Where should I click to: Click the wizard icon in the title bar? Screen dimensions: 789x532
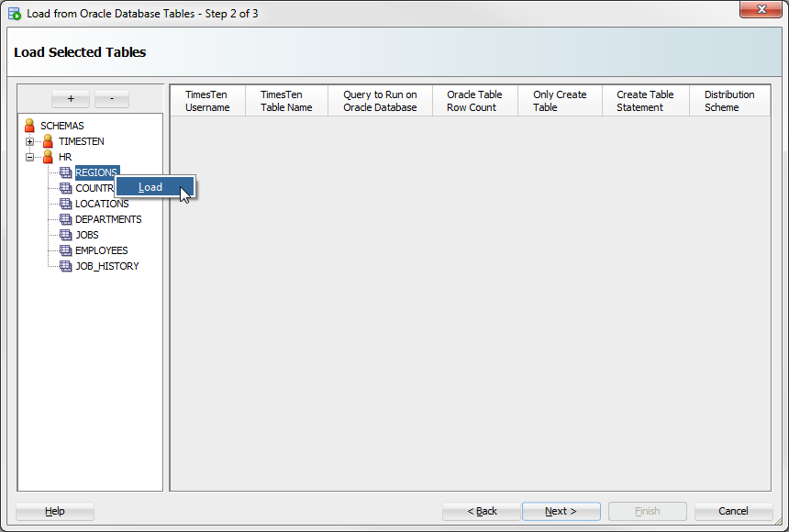(x=15, y=14)
